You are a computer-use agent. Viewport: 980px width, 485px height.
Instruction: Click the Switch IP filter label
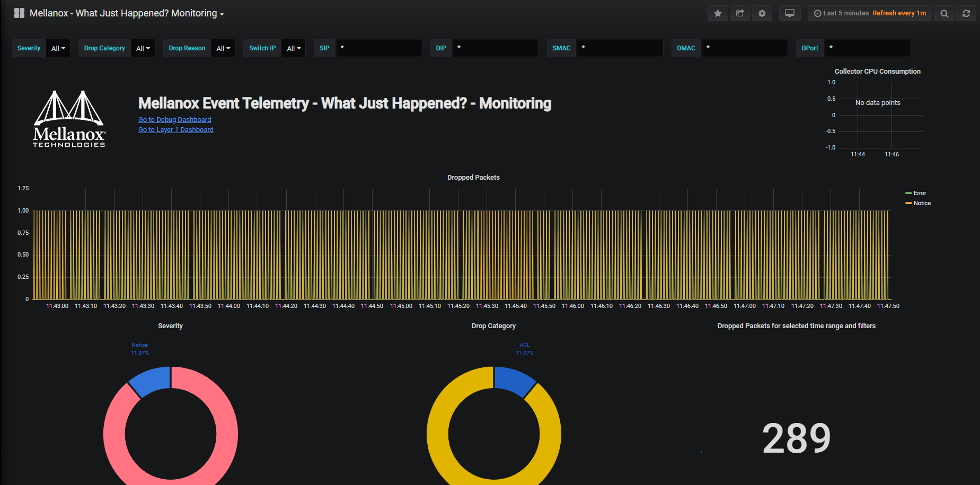pos(262,48)
